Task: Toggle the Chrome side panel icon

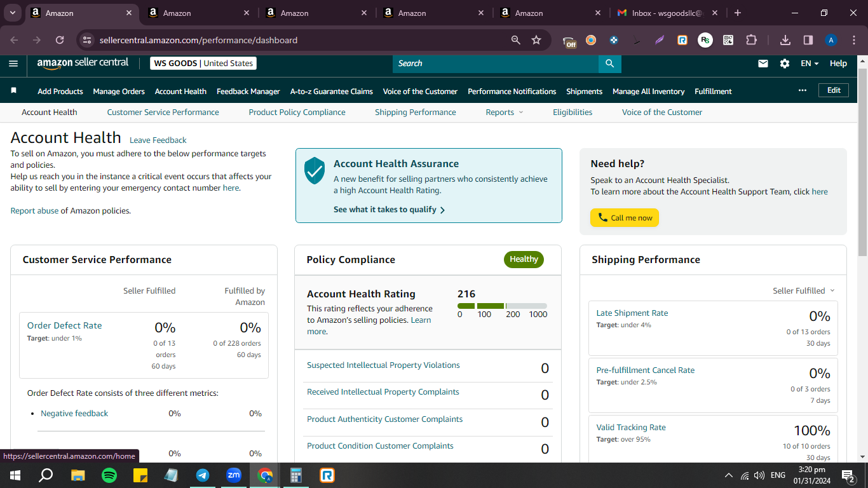Action: pos(808,40)
